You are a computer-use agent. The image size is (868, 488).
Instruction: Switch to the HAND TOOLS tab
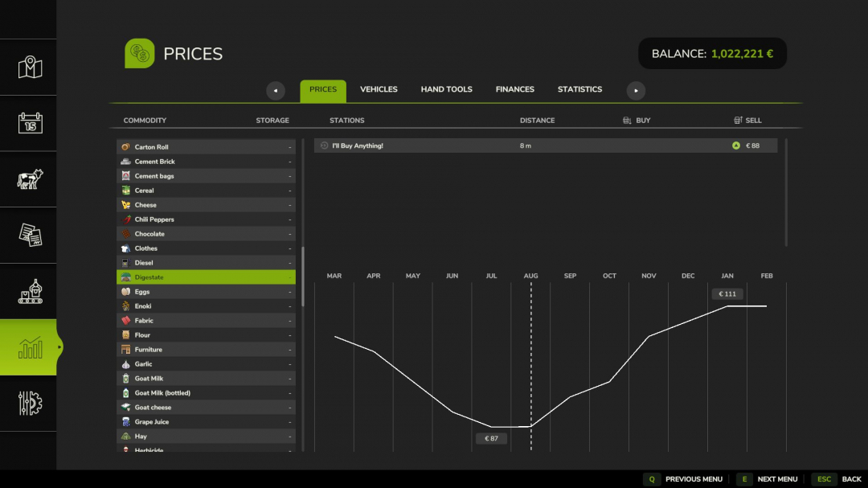click(447, 90)
